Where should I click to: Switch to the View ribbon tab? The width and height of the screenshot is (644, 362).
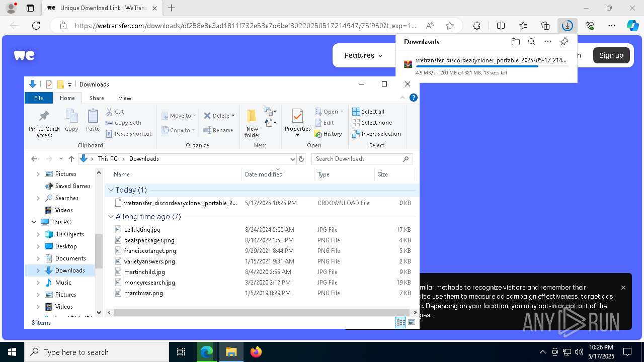(x=125, y=98)
